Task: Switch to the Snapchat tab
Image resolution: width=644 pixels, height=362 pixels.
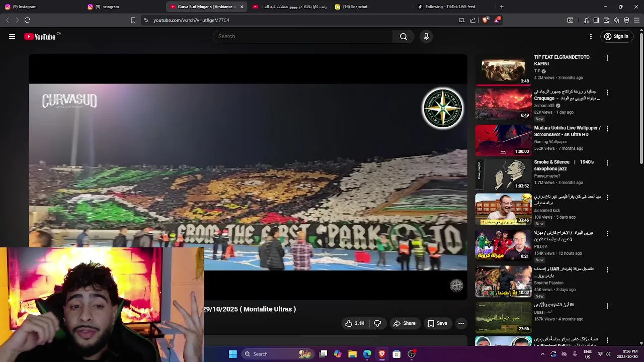Action: [x=372, y=7]
